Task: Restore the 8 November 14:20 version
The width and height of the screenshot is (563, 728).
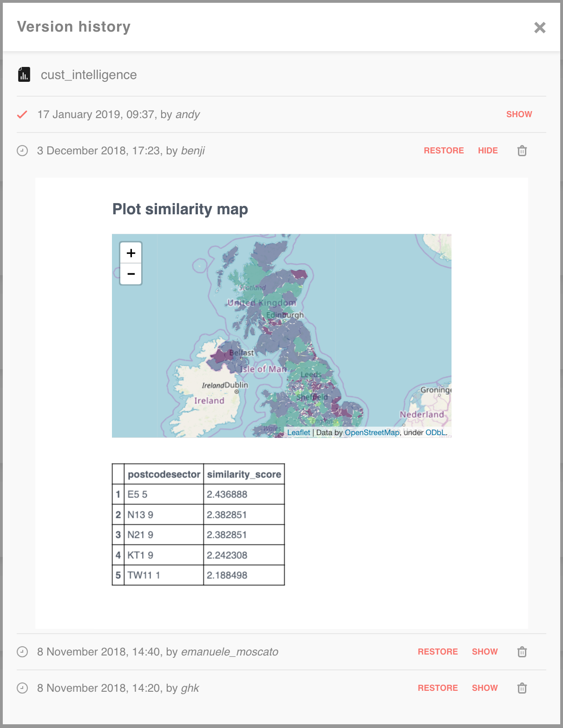Action: (438, 688)
